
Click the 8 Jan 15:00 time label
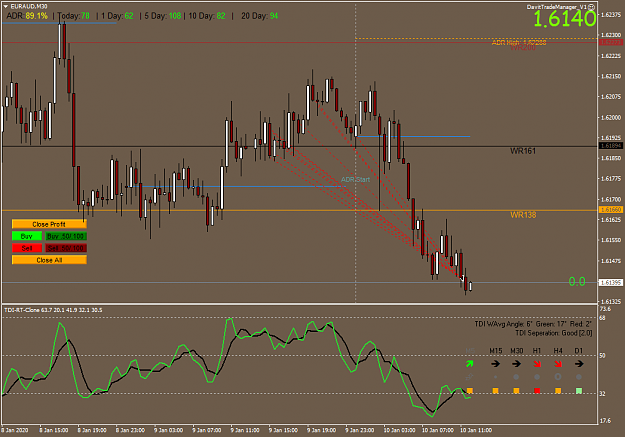coord(53,430)
